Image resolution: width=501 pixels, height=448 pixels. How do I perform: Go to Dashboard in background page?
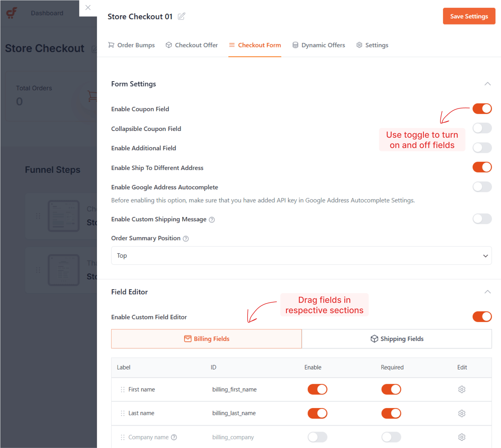pos(47,13)
